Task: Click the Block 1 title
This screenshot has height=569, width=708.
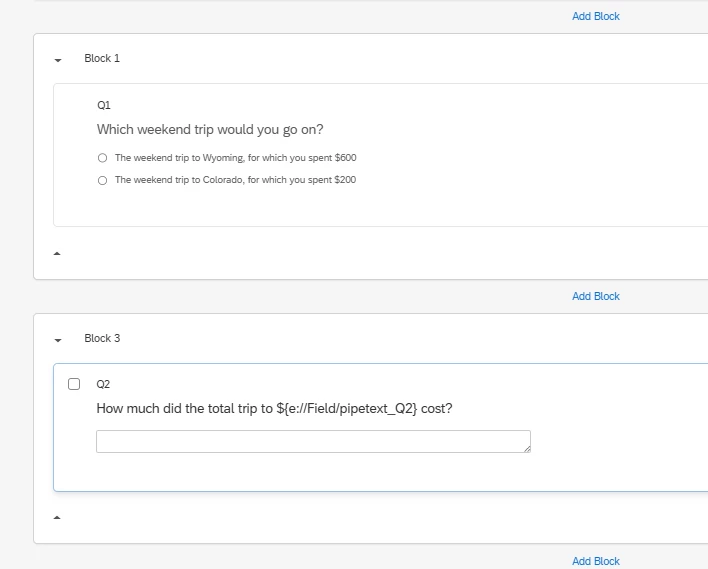Action: (x=102, y=58)
